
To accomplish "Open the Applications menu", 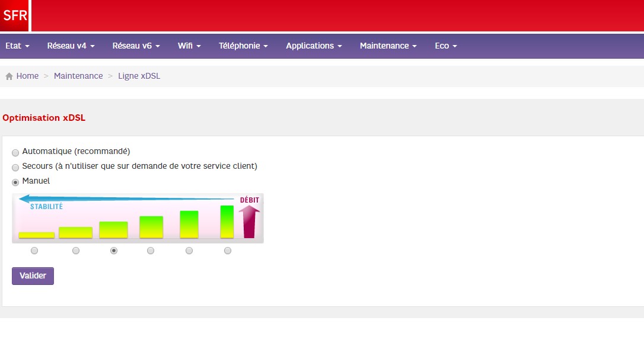I will coord(314,46).
